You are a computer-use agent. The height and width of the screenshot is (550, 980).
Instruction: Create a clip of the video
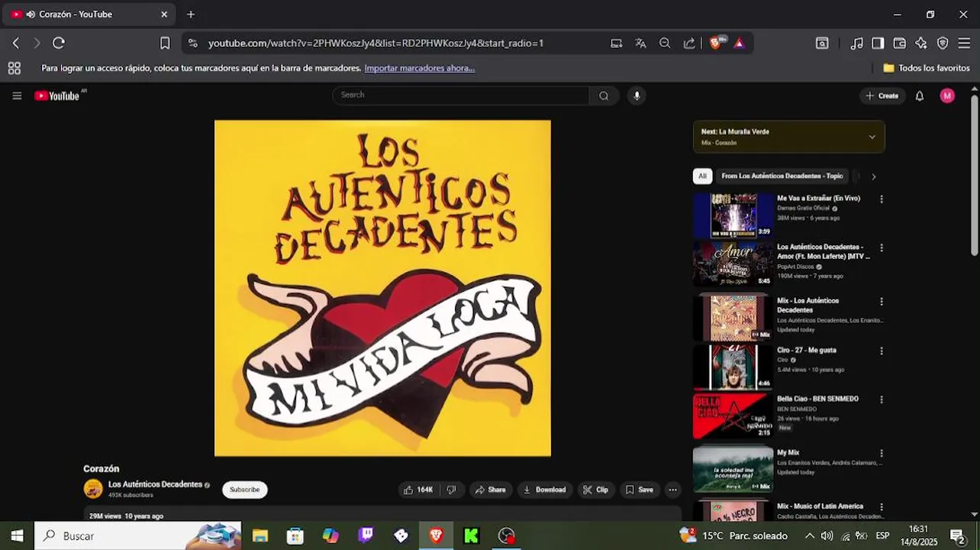(595, 490)
